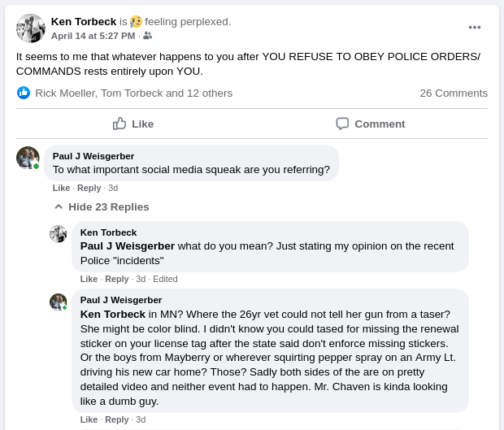The height and width of the screenshot is (430, 504).
Task: Open the post options three-dots menu
Action: (474, 28)
